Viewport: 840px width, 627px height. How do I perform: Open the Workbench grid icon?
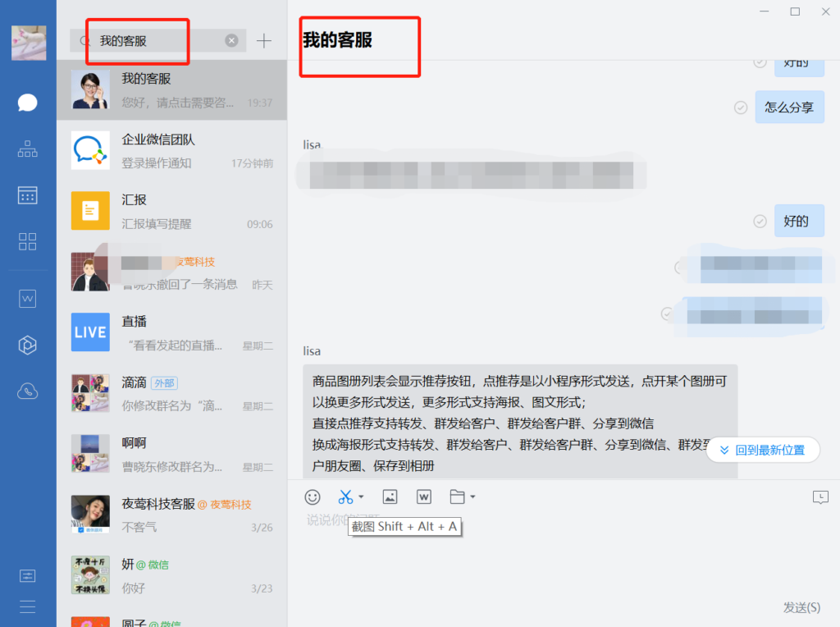point(27,241)
